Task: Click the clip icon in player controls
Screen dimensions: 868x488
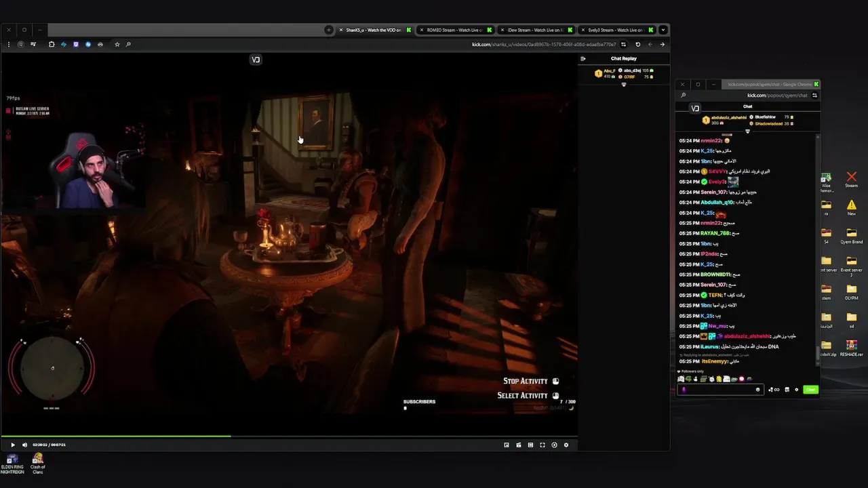Action: click(519, 445)
